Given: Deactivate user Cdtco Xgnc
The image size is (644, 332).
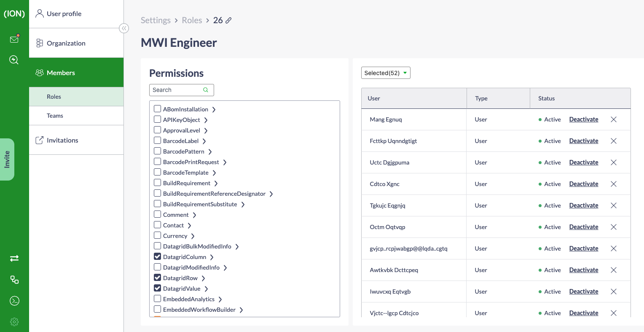Looking at the screenshot, I should pos(584,184).
